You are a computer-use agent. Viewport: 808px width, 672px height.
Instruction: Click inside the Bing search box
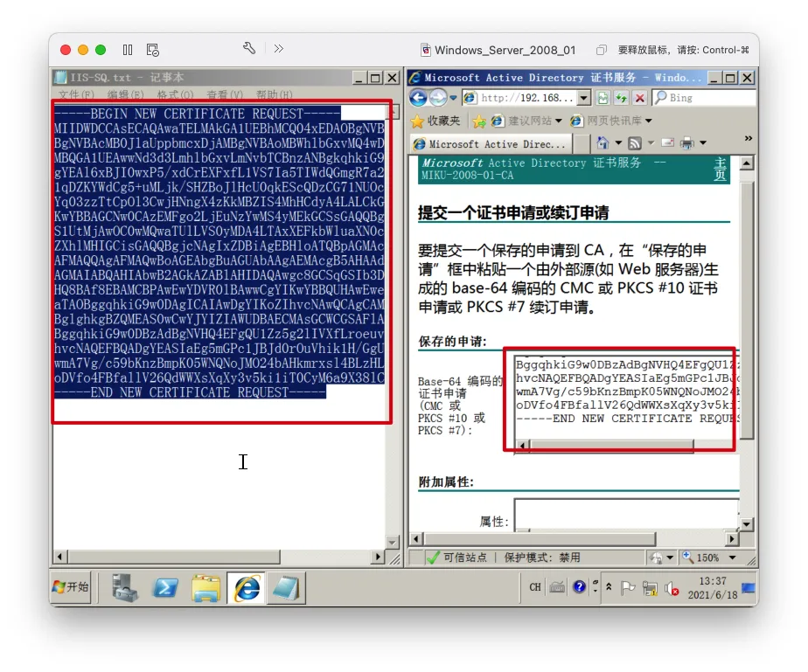tap(711, 97)
